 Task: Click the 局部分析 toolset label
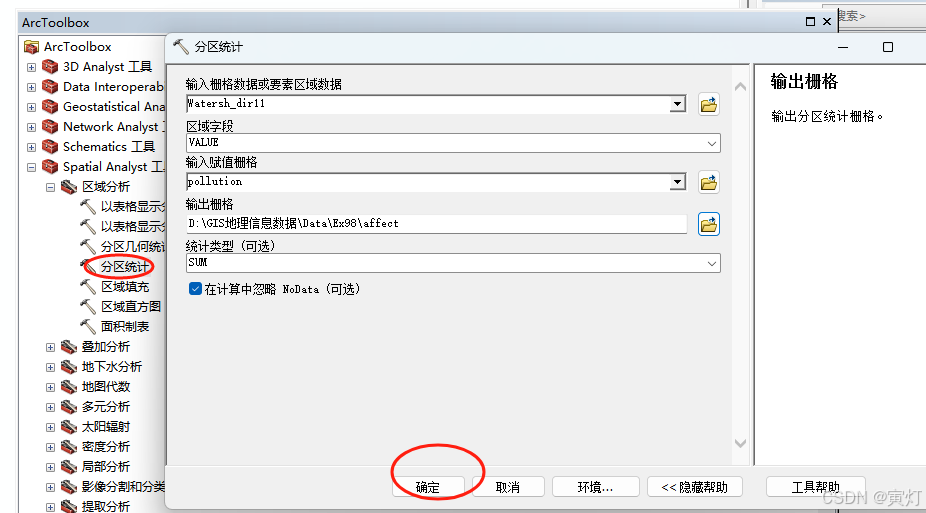(x=106, y=467)
